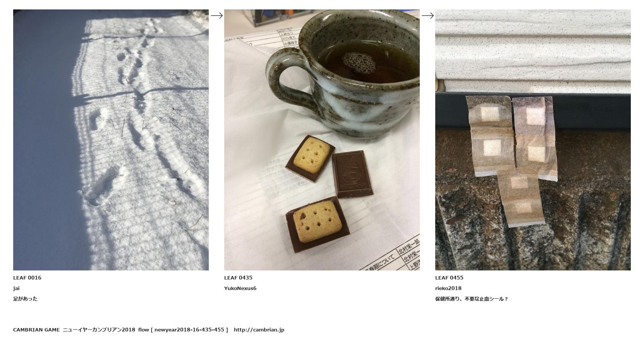The height and width of the screenshot is (339, 644).
Task: Click the caption 足があった
Action: click(25, 299)
